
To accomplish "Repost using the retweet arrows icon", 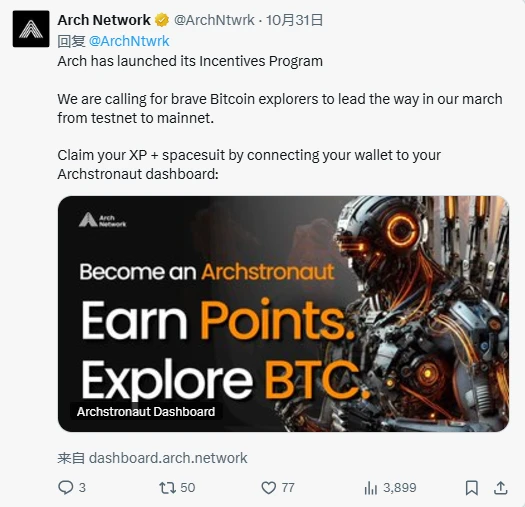I will 167,488.
